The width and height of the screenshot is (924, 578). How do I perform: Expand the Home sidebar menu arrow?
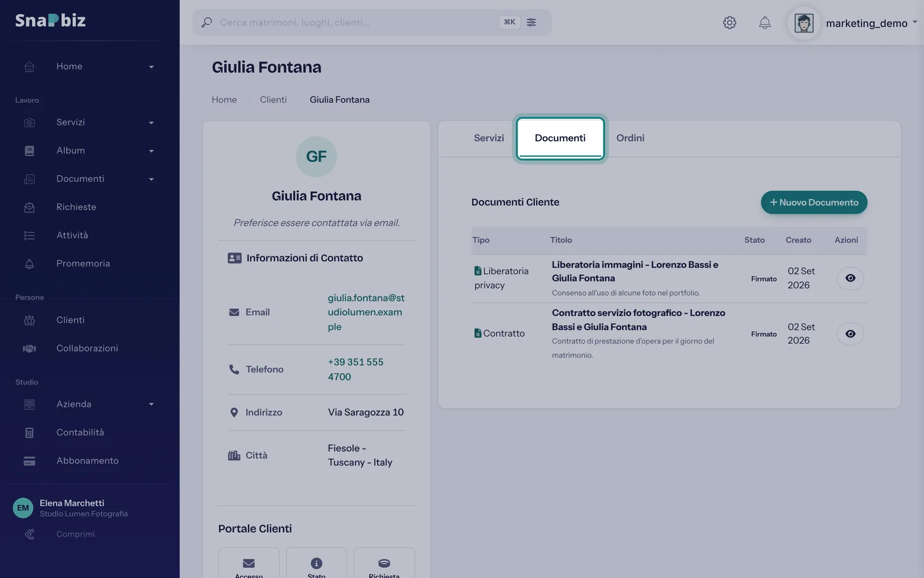tap(151, 67)
